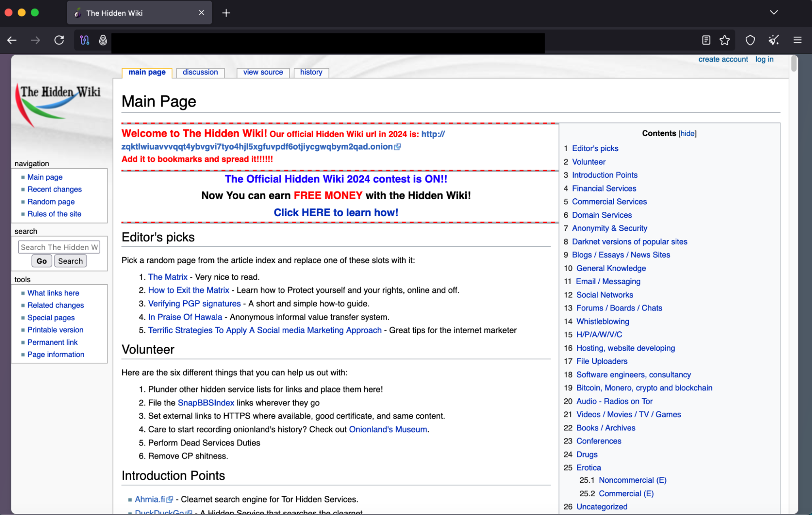Screen dimensions: 812x515
Task: Click the 'Go' search button
Action: click(x=41, y=261)
